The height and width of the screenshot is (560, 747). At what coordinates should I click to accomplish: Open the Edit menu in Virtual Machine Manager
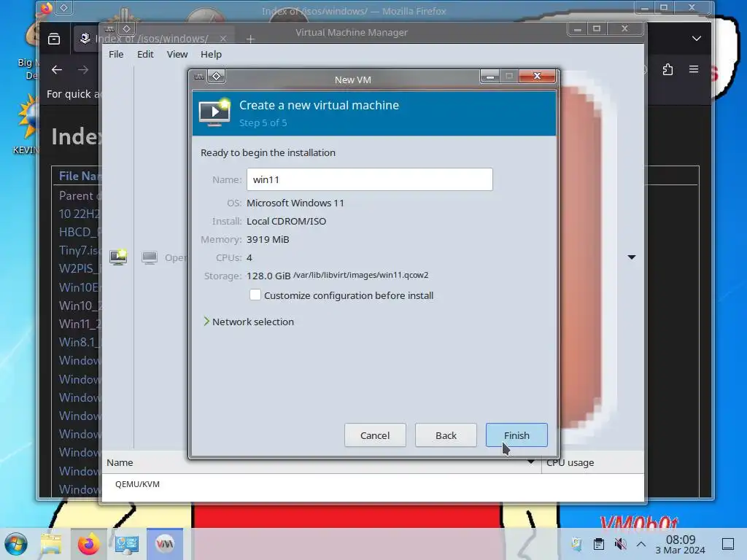pos(145,54)
